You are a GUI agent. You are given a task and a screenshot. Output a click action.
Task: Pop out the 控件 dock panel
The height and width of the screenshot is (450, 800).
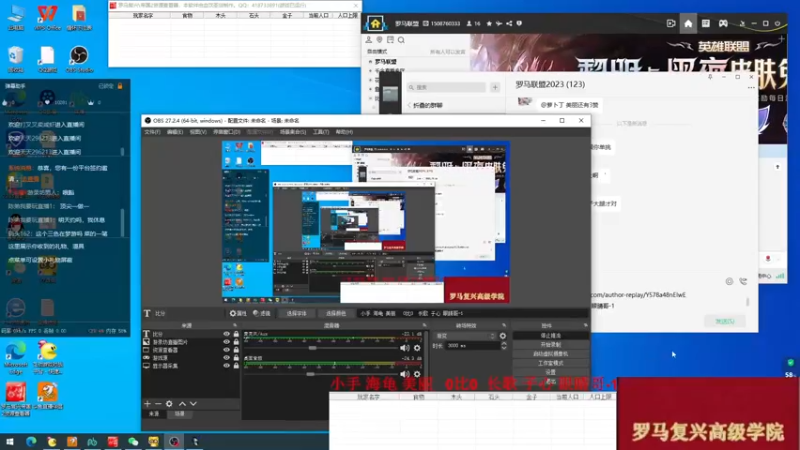pyautogui.click(x=585, y=326)
